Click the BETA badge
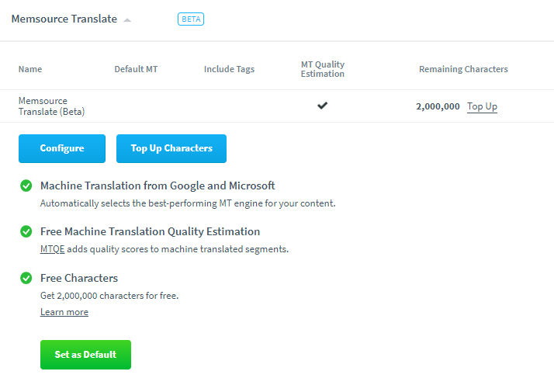 [191, 19]
